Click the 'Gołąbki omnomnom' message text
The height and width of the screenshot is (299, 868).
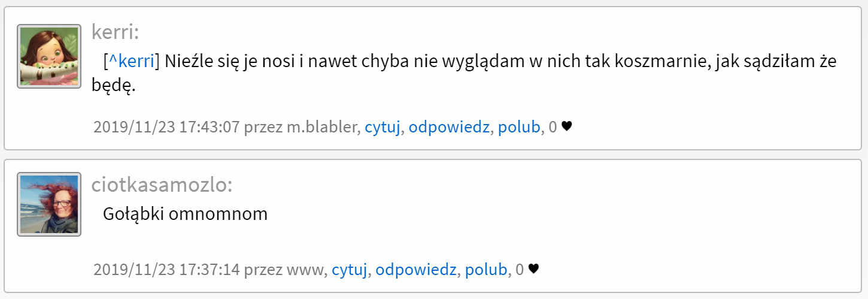(185, 214)
